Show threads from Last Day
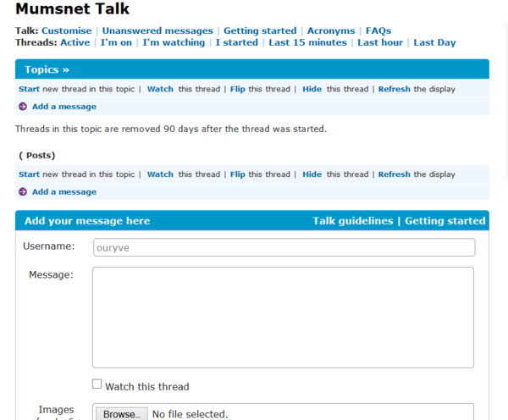The image size is (508, 420). click(x=435, y=42)
